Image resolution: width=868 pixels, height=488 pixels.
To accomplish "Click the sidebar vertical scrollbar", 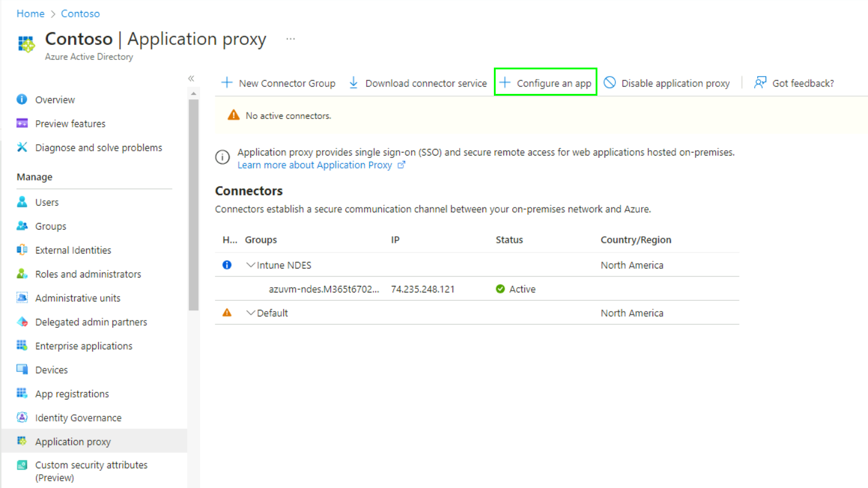I will [x=193, y=203].
